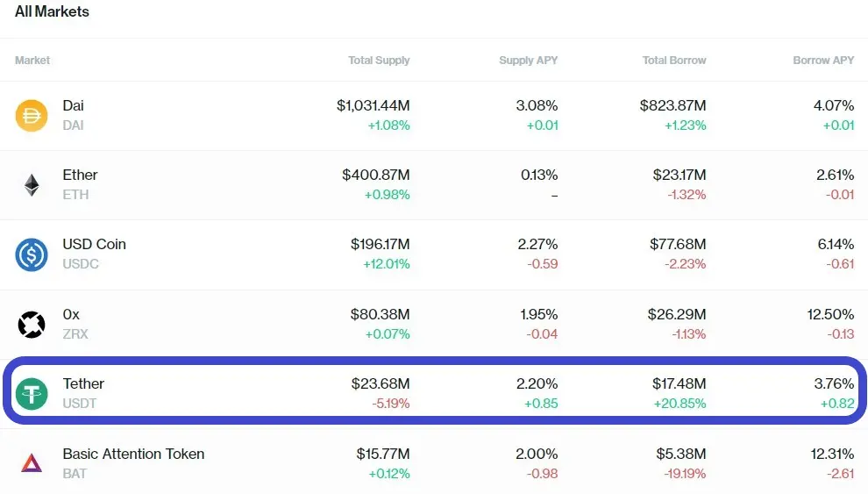Click the 0x ZRX icon
Viewport: 868px width, 494px height.
32,325
